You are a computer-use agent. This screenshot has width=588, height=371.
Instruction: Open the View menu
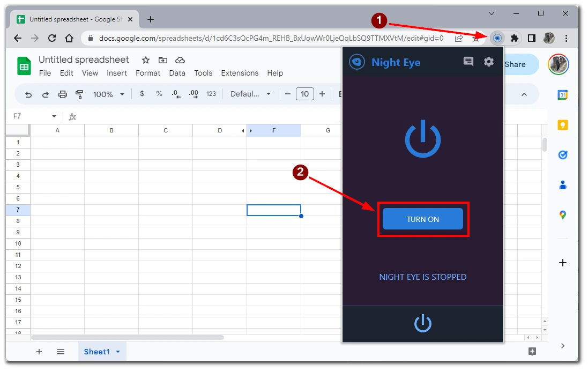point(90,73)
